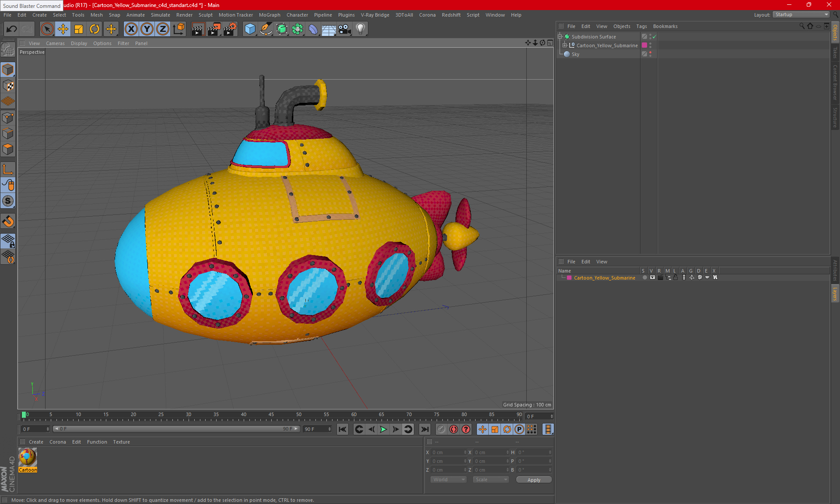Viewport: 840px width, 504px height.
Task: Switch to Model mode
Action: point(8,70)
